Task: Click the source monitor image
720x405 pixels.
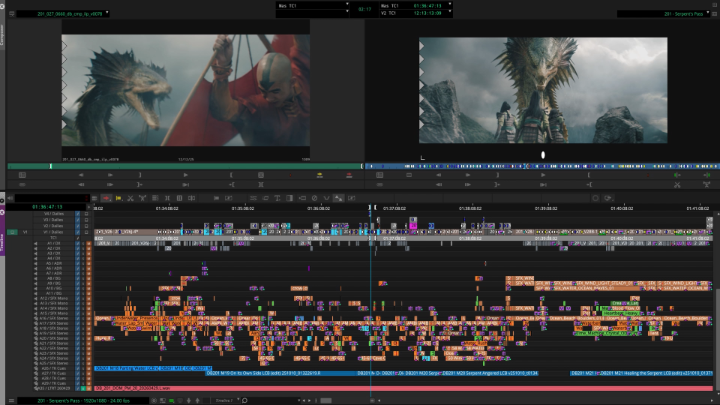Action: [x=186, y=90]
